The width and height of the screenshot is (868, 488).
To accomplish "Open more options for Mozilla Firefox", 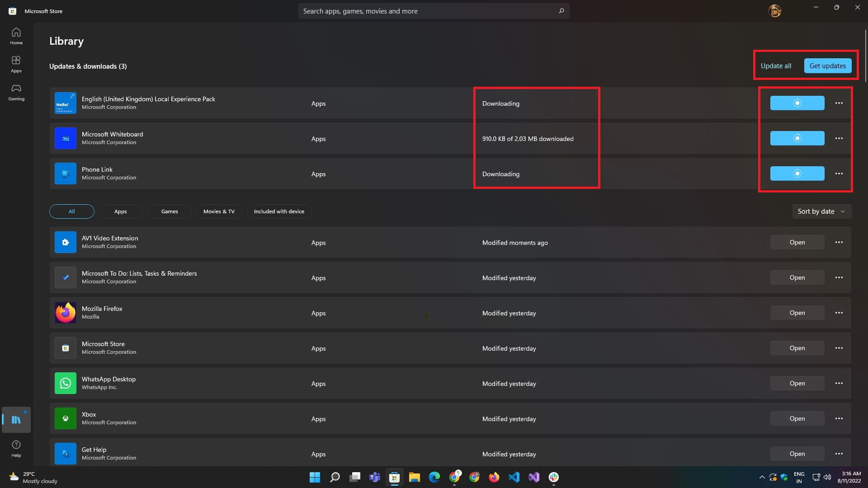I will point(839,313).
